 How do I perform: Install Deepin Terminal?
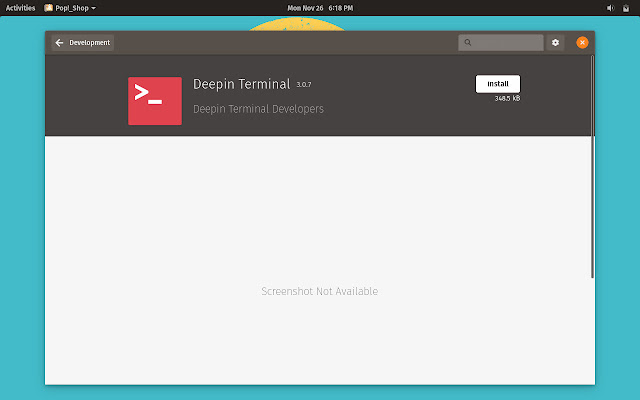point(498,84)
